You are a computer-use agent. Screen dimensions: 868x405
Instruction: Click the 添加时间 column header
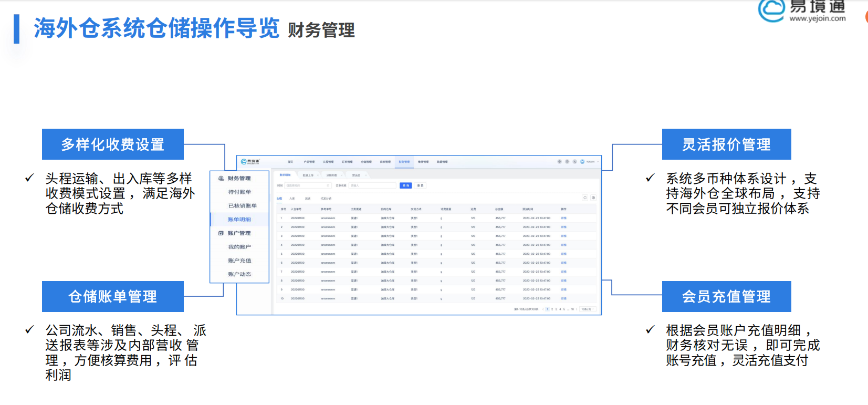[x=528, y=209]
